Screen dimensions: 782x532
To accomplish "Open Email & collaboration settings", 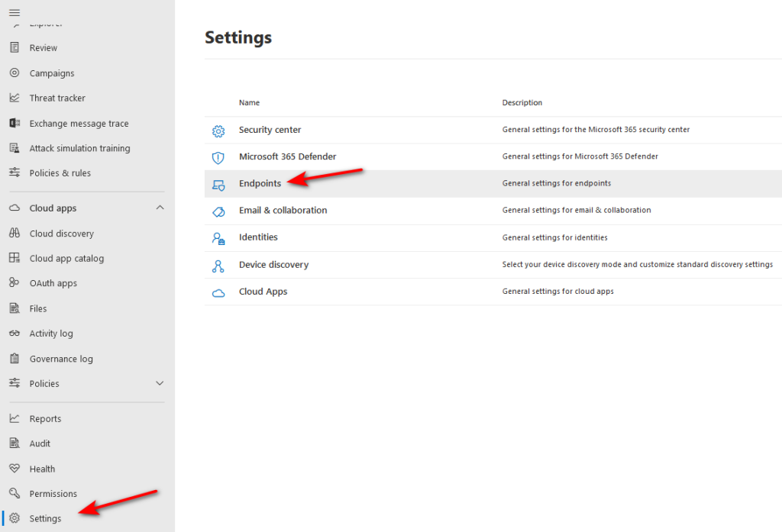I will [x=283, y=211].
